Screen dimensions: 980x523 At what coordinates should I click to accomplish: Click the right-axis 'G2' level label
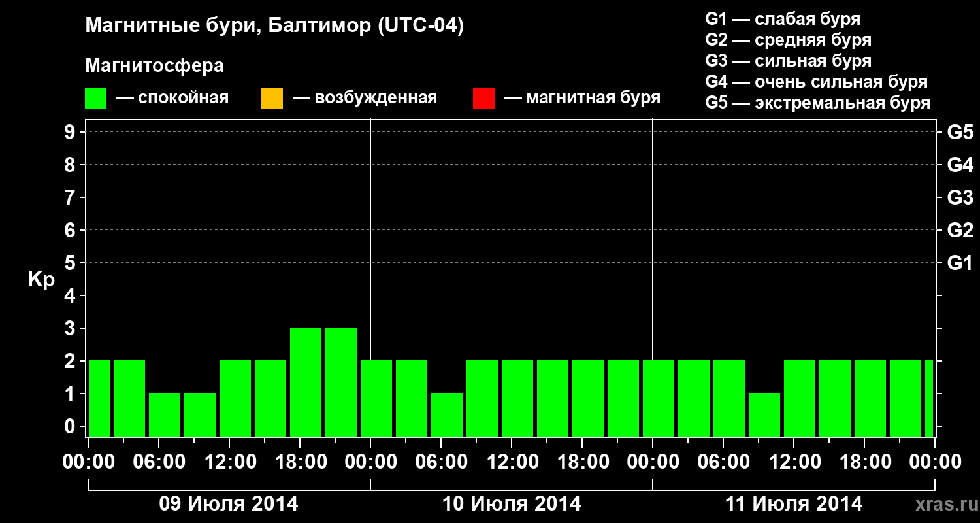960,230
